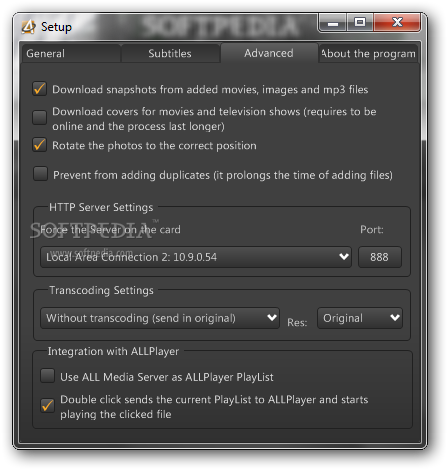Click the Integration with ALLPlayer group label

(113, 351)
